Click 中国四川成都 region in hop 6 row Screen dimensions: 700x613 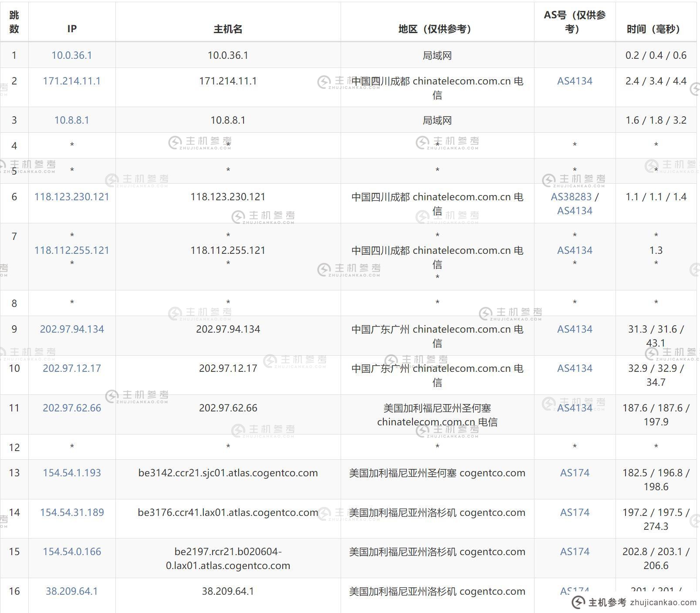pos(437,204)
